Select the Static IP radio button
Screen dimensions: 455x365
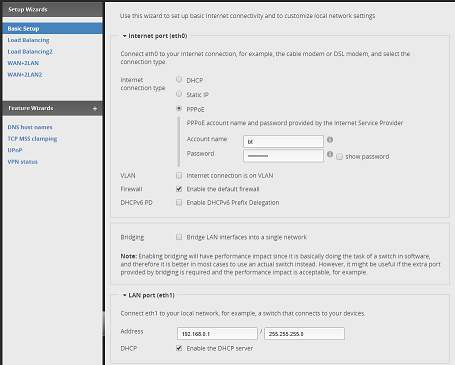click(x=179, y=94)
